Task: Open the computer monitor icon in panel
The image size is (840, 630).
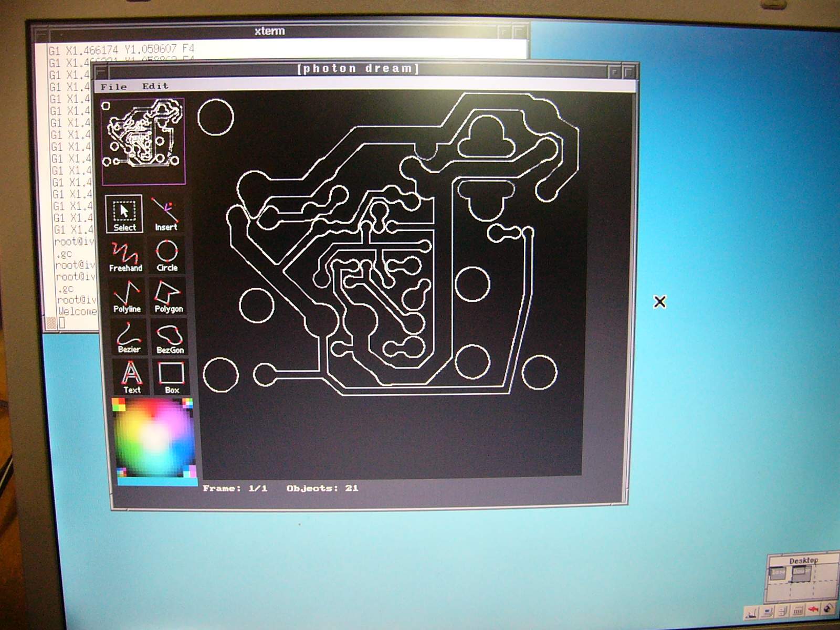Action: tap(767, 612)
